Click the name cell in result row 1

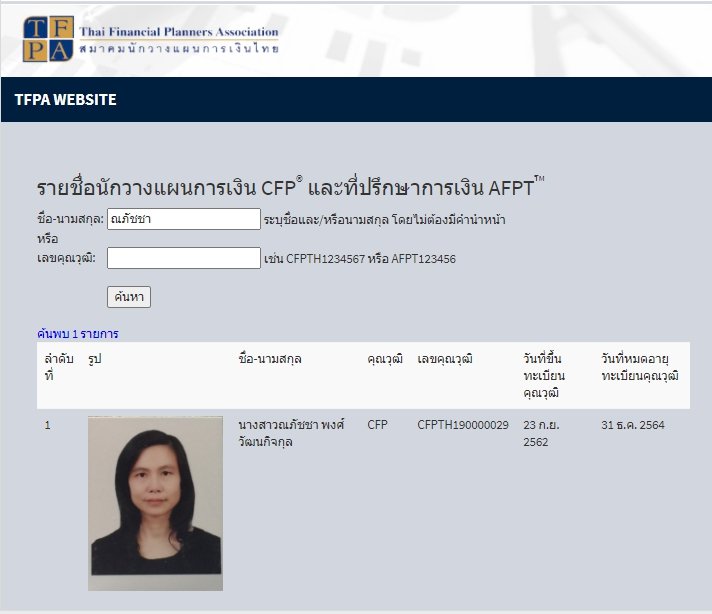292,433
